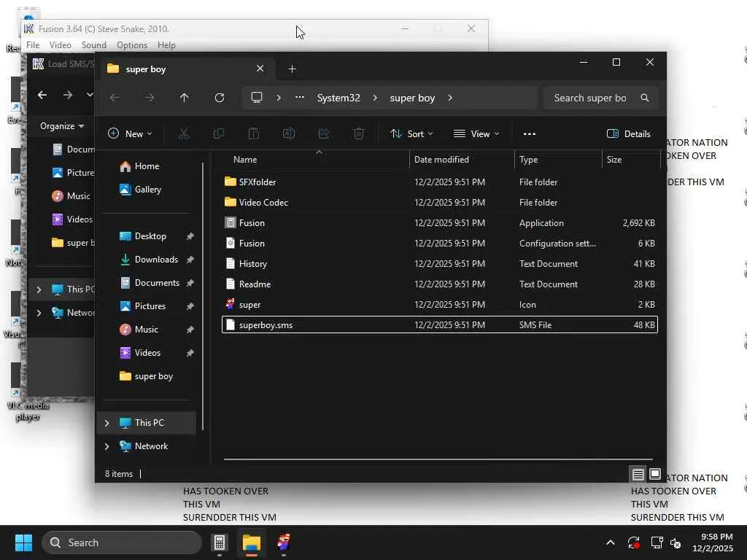Click the network tray icon
The width and height of the screenshot is (747, 560).
click(x=657, y=542)
